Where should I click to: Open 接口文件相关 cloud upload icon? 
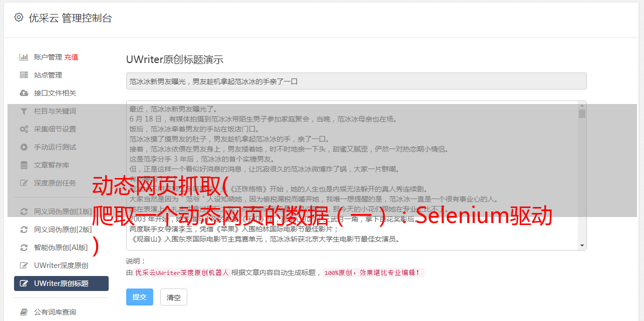tap(24, 93)
